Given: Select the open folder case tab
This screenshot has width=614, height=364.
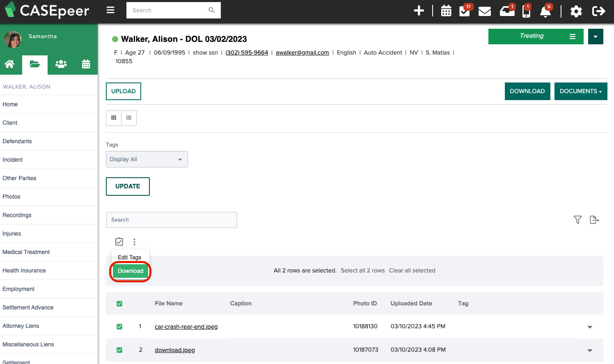Looking at the screenshot, I should (35, 64).
